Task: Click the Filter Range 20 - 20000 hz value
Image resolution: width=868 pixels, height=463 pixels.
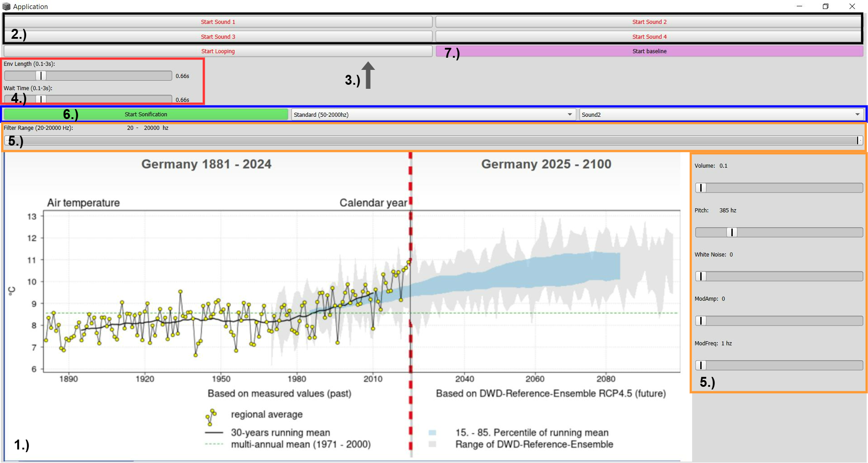Action: click(x=147, y=128)
